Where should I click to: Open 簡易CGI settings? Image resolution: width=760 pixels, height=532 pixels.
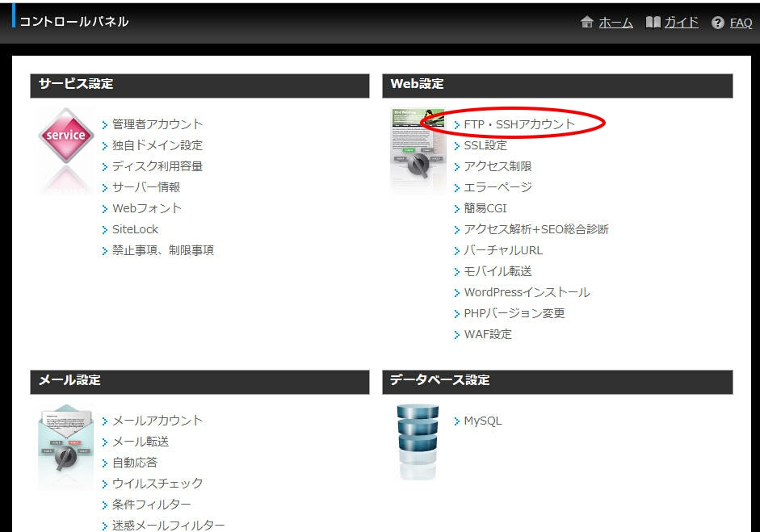point(485,208)
